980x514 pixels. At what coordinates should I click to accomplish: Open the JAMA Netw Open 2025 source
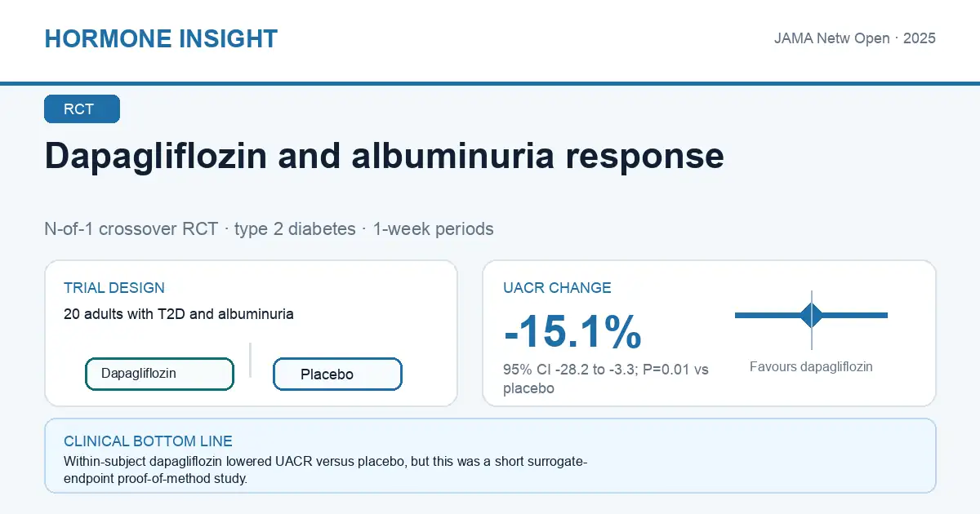(x=855, y=38)
